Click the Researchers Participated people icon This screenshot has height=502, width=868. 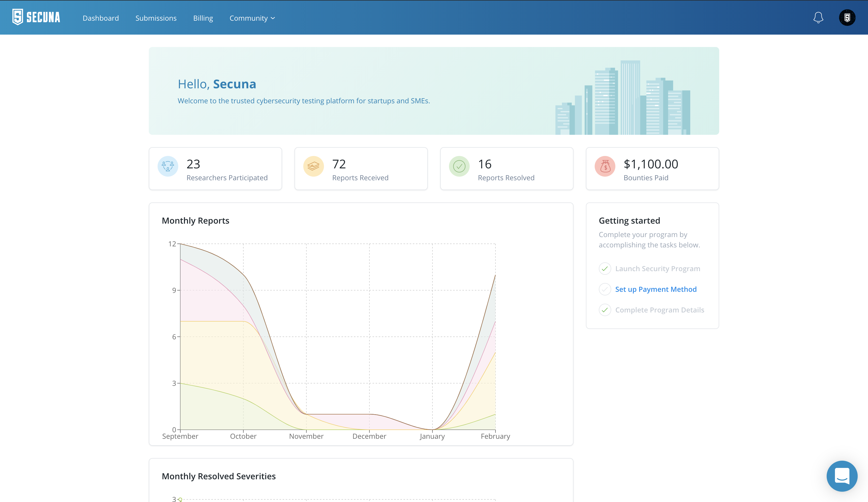[168, 167]
